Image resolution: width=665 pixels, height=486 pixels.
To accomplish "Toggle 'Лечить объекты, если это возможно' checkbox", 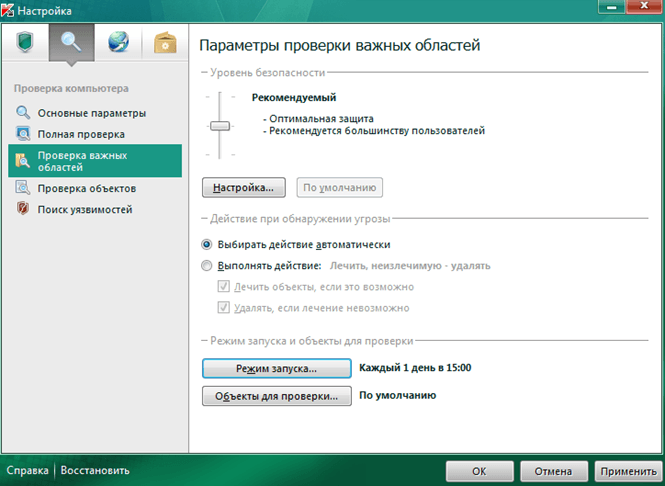I will pyautogui.click(x=225, y=287).
